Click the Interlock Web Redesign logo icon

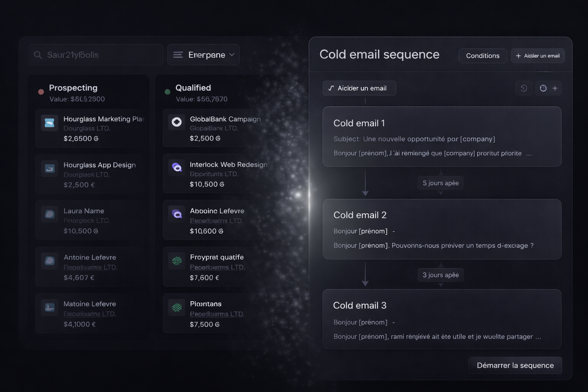[176, 167]
